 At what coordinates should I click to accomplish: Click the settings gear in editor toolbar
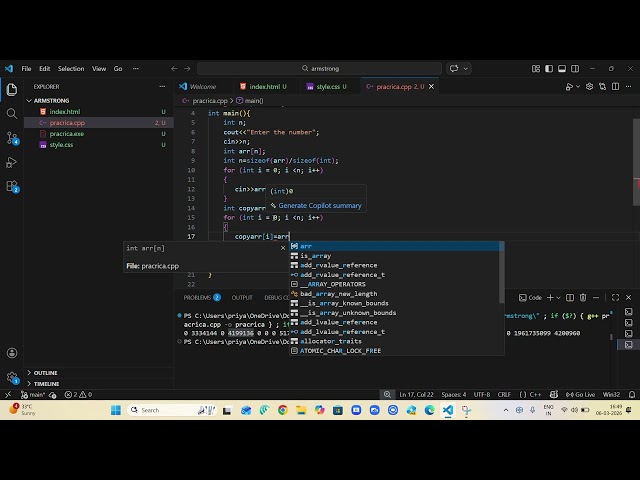(589, 87)
